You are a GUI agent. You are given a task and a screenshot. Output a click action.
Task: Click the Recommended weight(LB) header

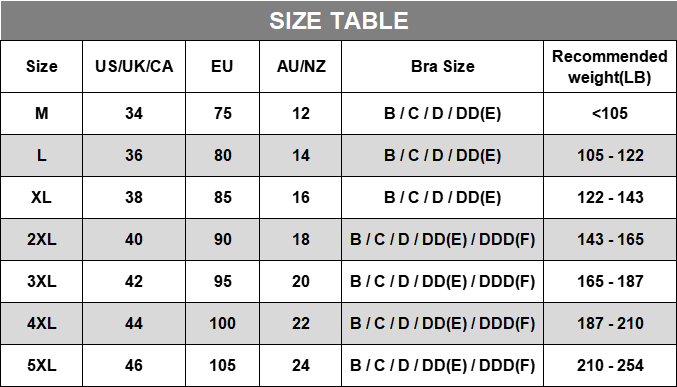coord(610,67)
